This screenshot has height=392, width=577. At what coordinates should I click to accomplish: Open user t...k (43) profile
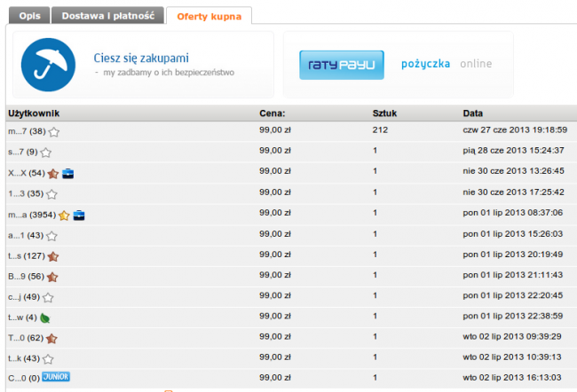[24, 358]
